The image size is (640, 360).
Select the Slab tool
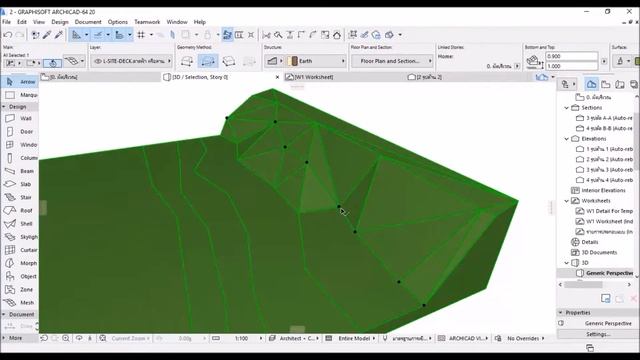[20, 184]
